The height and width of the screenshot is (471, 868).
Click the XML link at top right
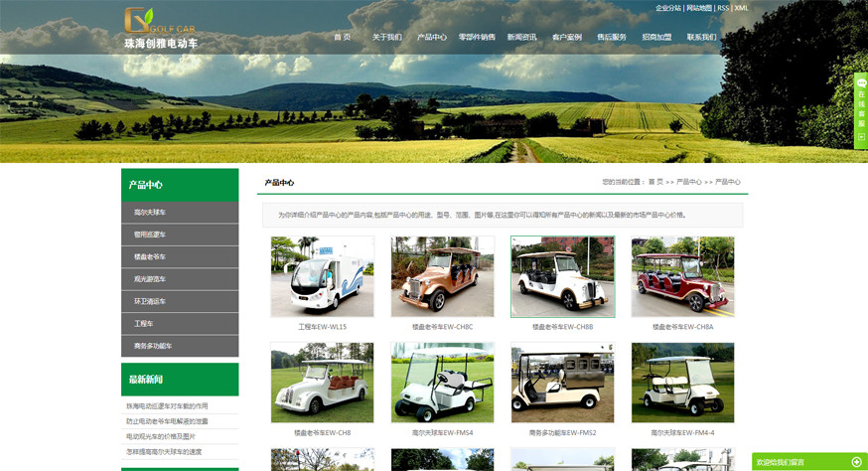click(x=741, y=8)
